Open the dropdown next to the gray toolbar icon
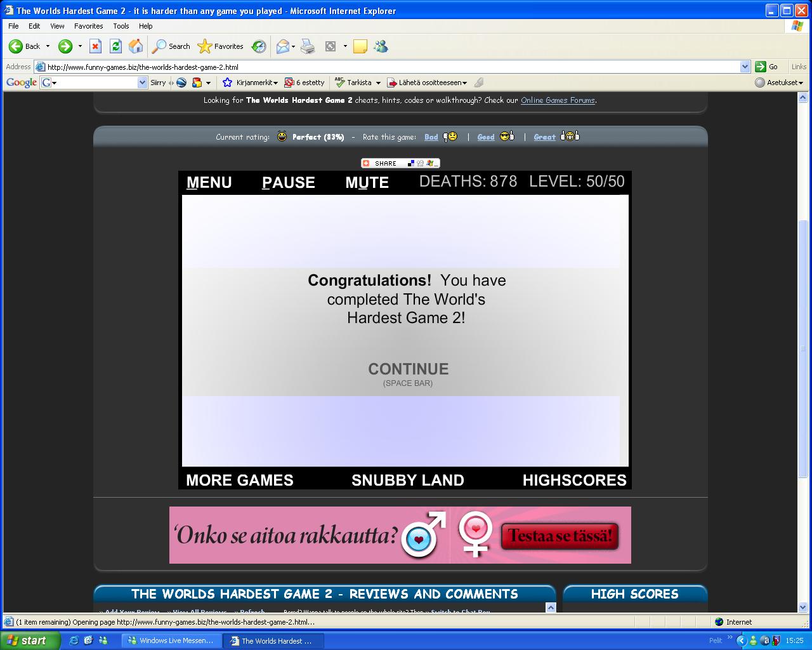This screenshot has width=812, height=650. (x=345, y=46)
